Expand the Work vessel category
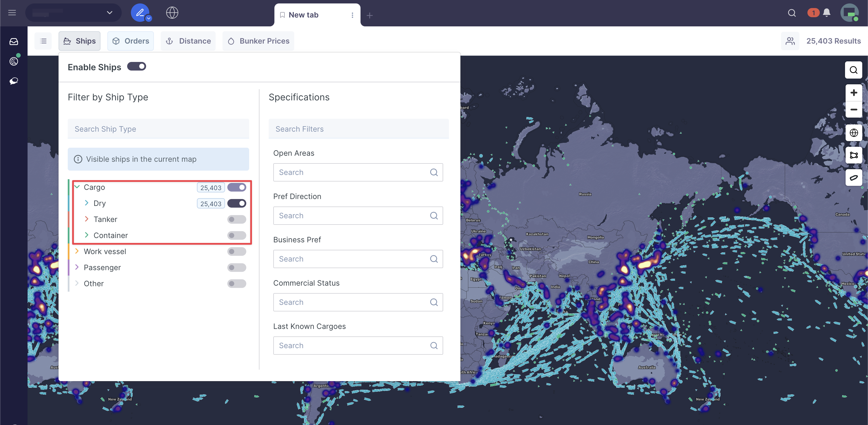The image size is (868, 425). coord(77,251)
